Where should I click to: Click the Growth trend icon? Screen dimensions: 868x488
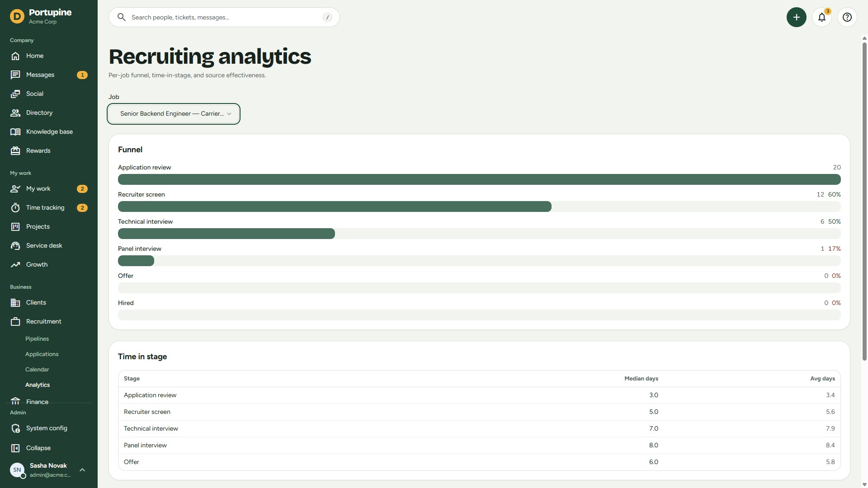coord(15,265)
